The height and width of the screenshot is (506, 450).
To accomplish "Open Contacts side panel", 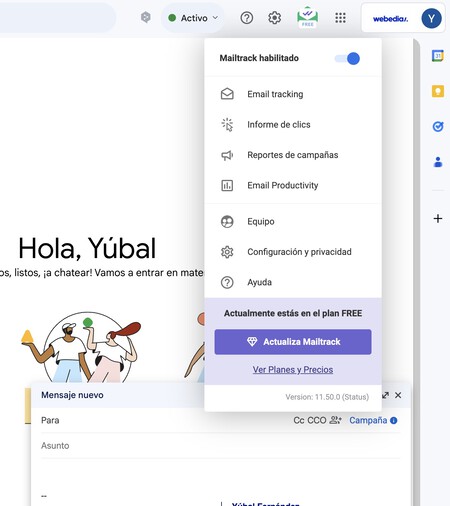I will coord(438,162).
